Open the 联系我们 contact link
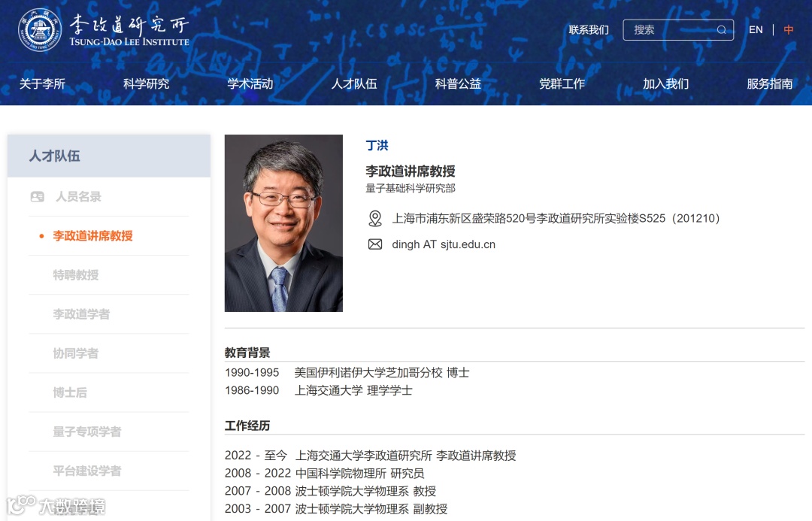 coord(588,30)
